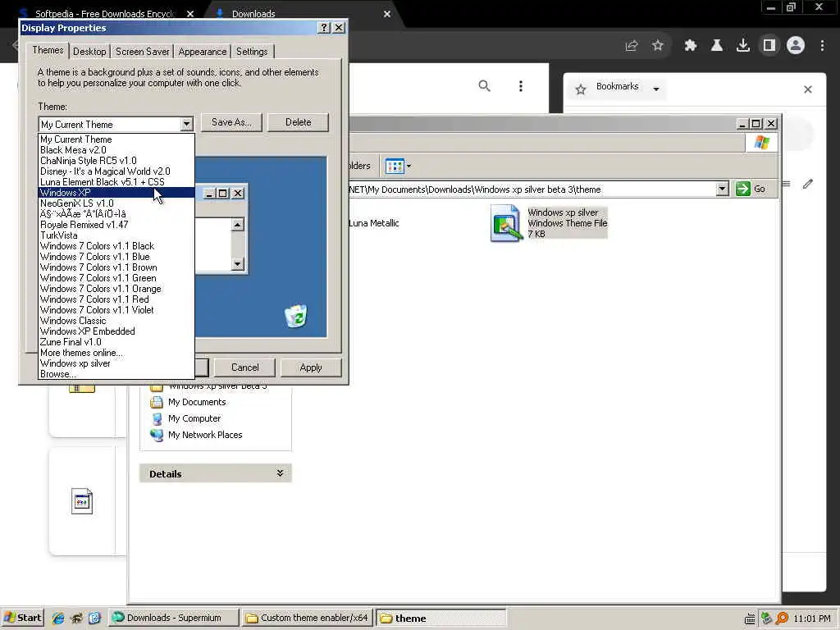The width and height of the screenshot is (840, 630).
Task: Open Bookmarks side panel dropdown
Action: tap(656, 89)
